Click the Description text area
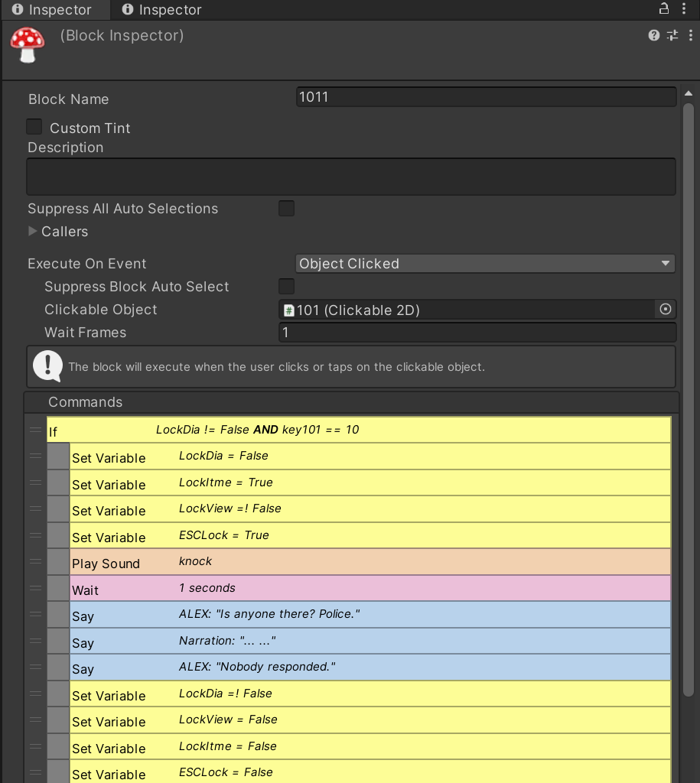 [x=350, y=177]
